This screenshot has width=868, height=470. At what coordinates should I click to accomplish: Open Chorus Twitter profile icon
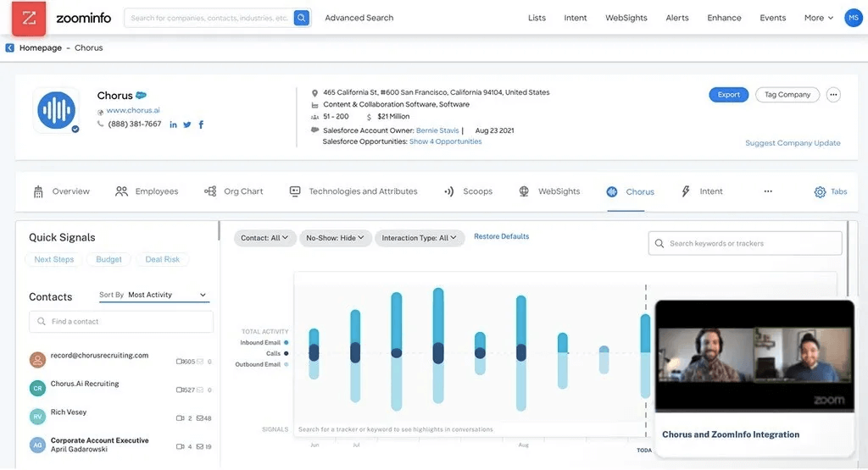[187, 125]
